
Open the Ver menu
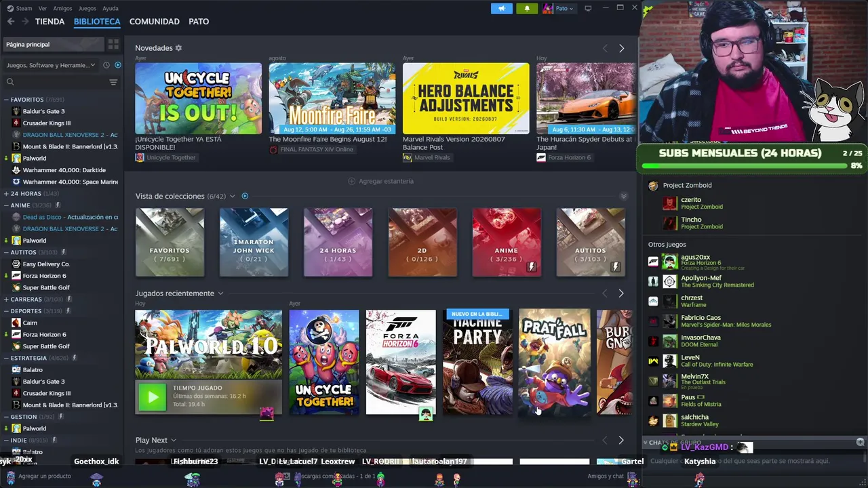[x=43, y=8]
